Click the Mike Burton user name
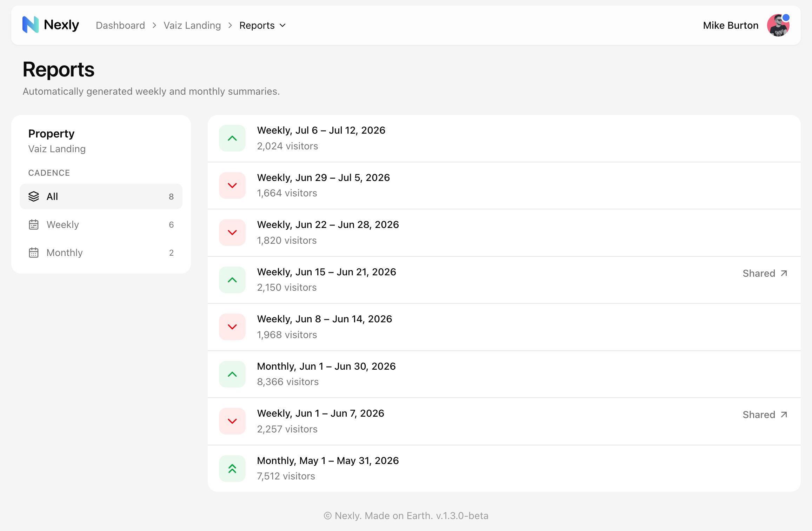Viewport: 812px width, 531px height. [731, 25]
